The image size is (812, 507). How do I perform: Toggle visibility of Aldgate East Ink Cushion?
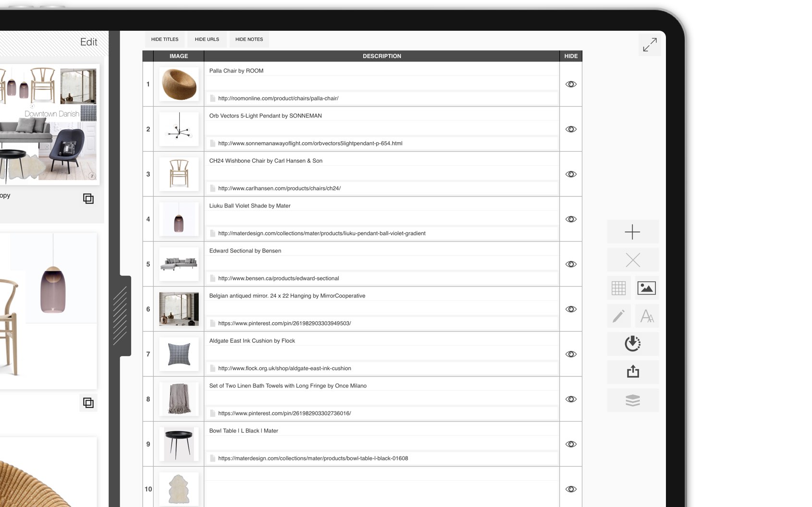click(571, 354)
